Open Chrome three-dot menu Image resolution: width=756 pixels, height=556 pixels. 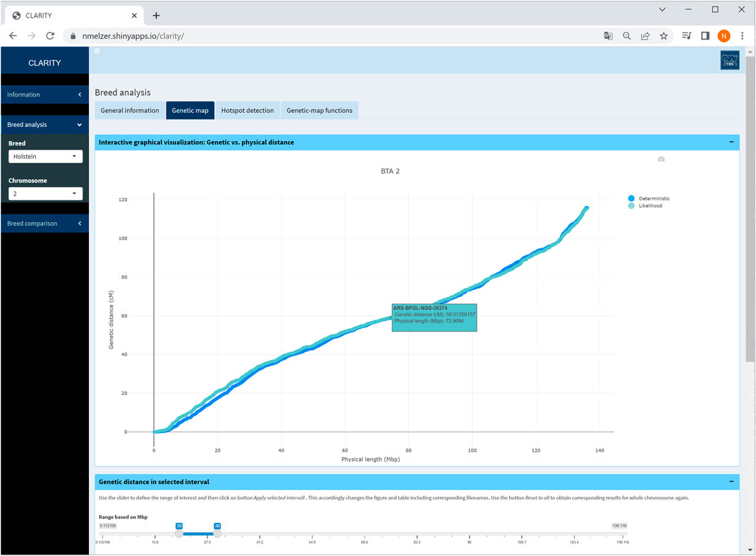click(x=742, y=36)
